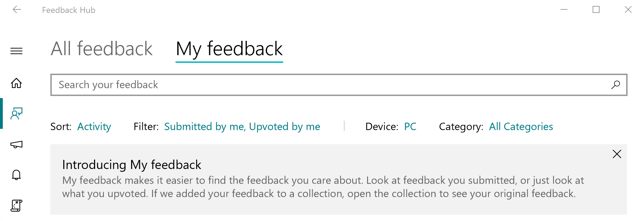This screenshot has width=644, height=221.
Task: Maximize the Feedback Hub window
Action: [596, 10]
